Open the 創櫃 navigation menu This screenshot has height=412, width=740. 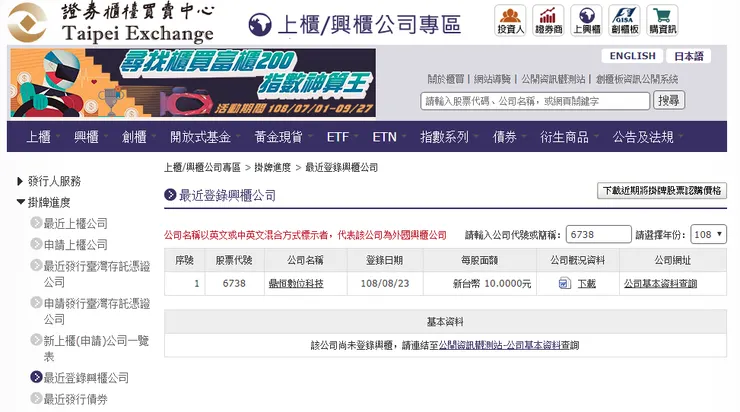(x=134, y=137)
